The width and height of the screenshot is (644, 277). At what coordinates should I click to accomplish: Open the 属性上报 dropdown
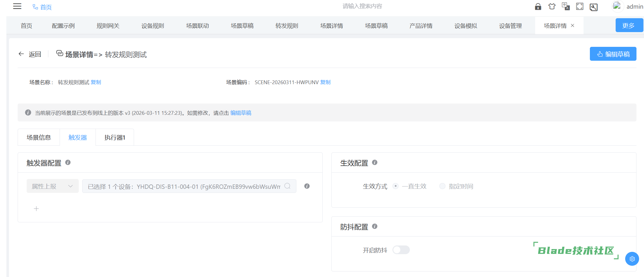[x=52, y=186]
